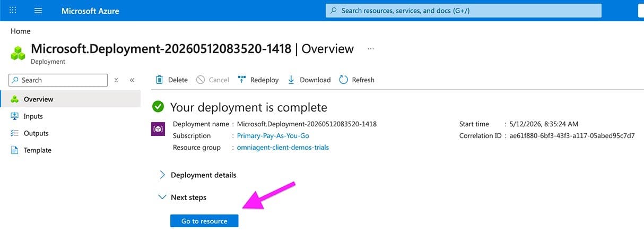Click the left sidebar Search field
The image size is (644, 241).
coord(58,80)
